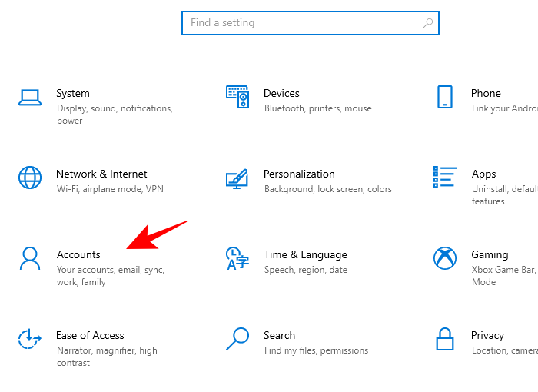This screenshot has height=392, width=538.
Task: Open the System settings title link
Action: pyautogui.click(x=73, y=93)
